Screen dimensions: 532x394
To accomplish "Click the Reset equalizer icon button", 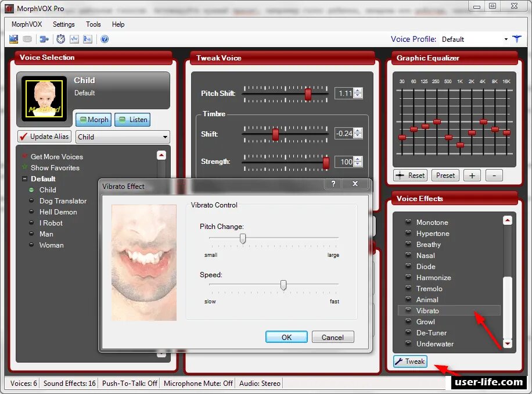I will coord(410,175).
